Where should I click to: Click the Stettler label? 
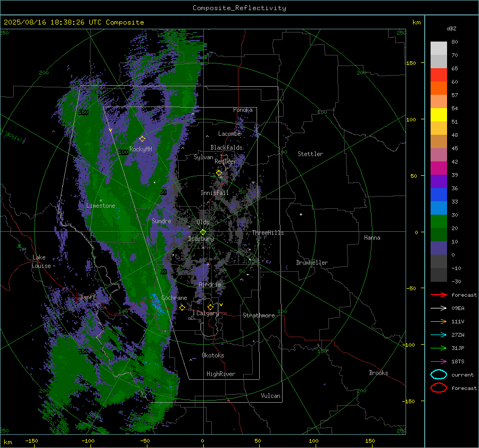coord(310,154)
